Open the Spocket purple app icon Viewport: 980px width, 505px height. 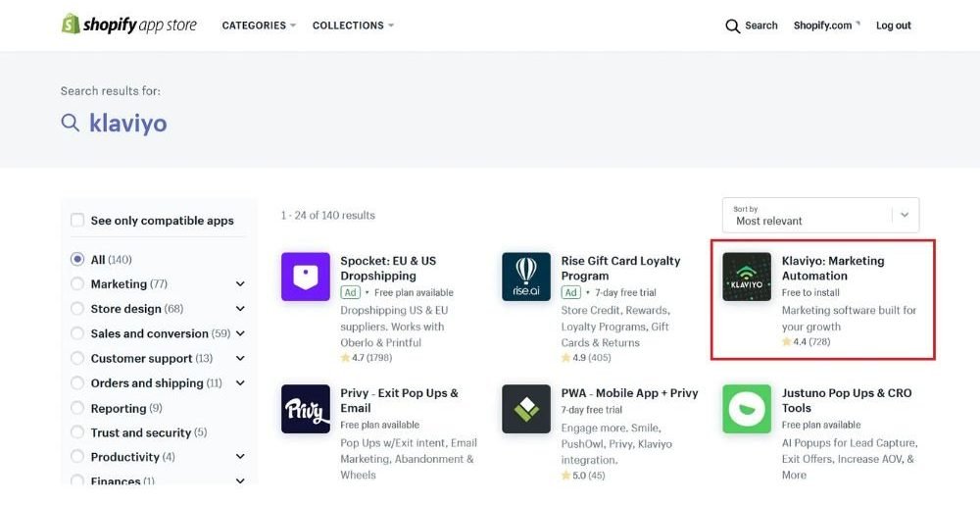306,277
